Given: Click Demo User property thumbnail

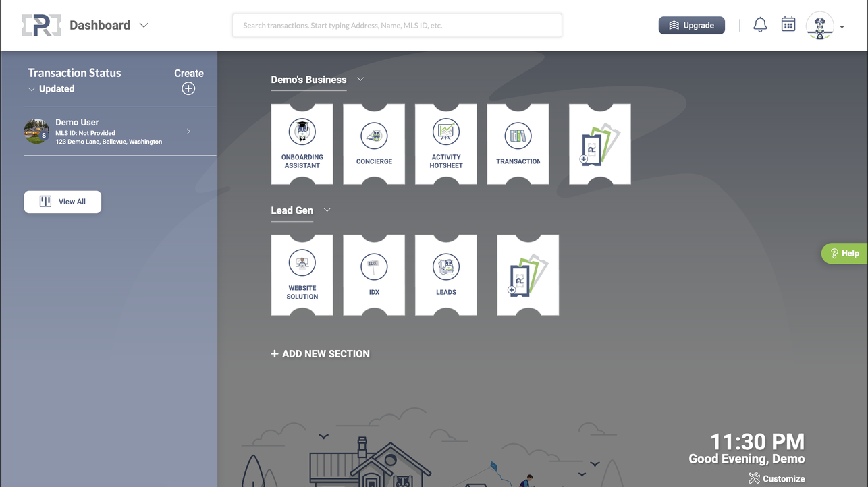Looking at the screenshot, I should 36,132.
